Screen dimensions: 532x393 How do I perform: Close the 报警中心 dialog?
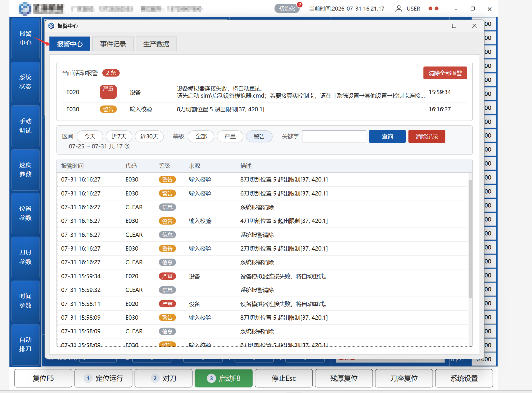point(474,26)
